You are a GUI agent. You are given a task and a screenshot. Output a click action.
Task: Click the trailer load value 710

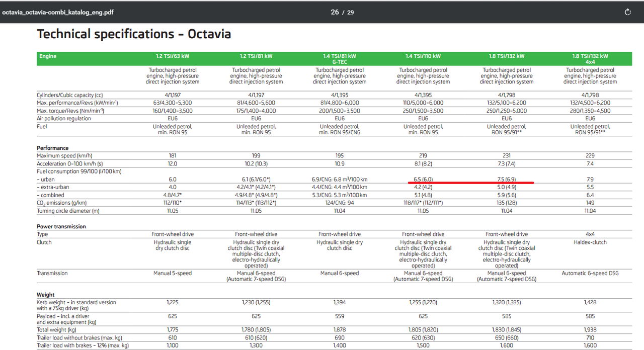pos(590,338)
